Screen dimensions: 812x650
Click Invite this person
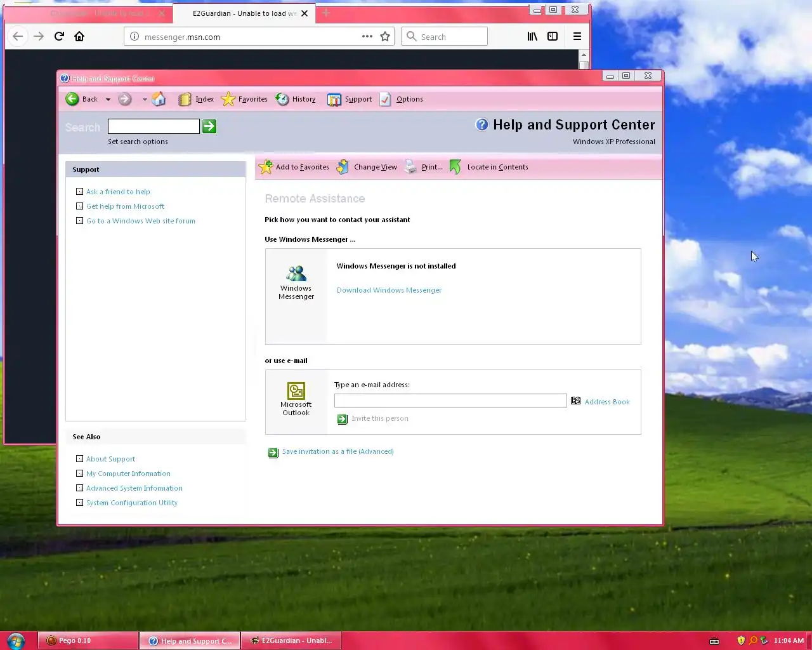[x=380, y=418]
